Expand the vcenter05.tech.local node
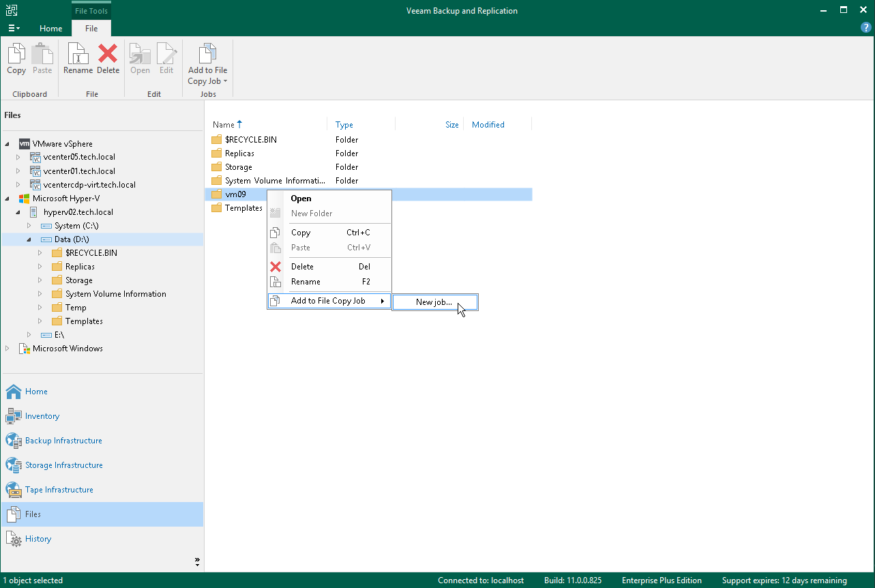The height and width of the screenshot is (588, 875). tap(18, 158)
